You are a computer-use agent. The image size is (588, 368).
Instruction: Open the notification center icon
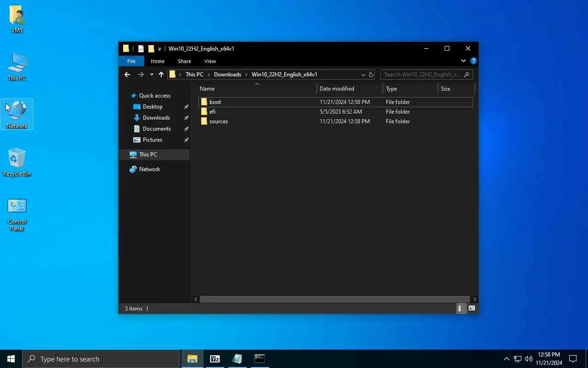pyautogui.click(x=573, y=359)
